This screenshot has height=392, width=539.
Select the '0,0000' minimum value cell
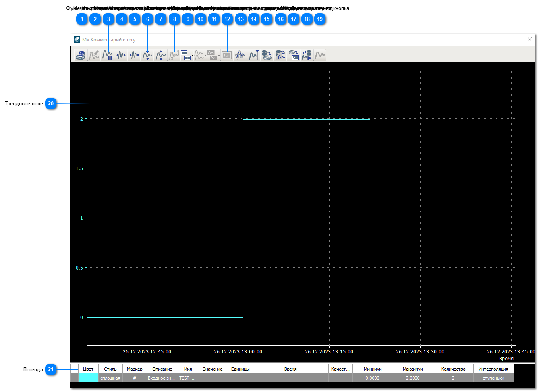click(x=373, y=378)
